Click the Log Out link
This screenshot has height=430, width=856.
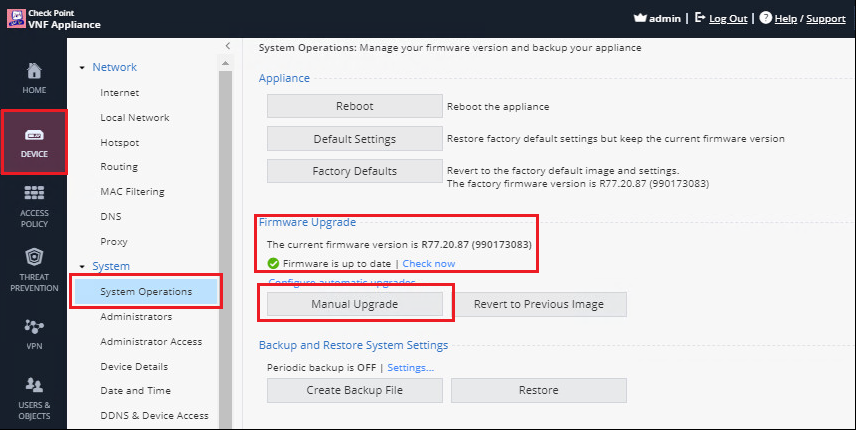point(728,19)
